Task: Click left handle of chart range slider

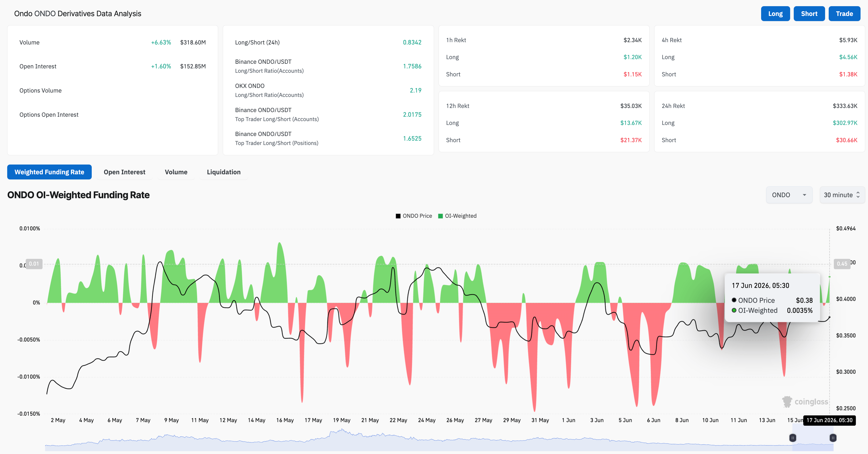Action: [792, 438]
